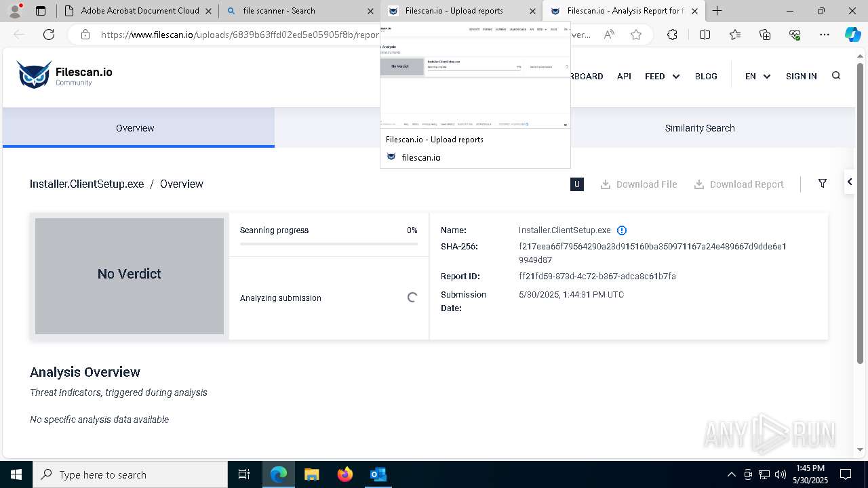Switch to Filescan.io - Upload reports tab
This screenshot has width=868, height=488.
pos(461,11)
